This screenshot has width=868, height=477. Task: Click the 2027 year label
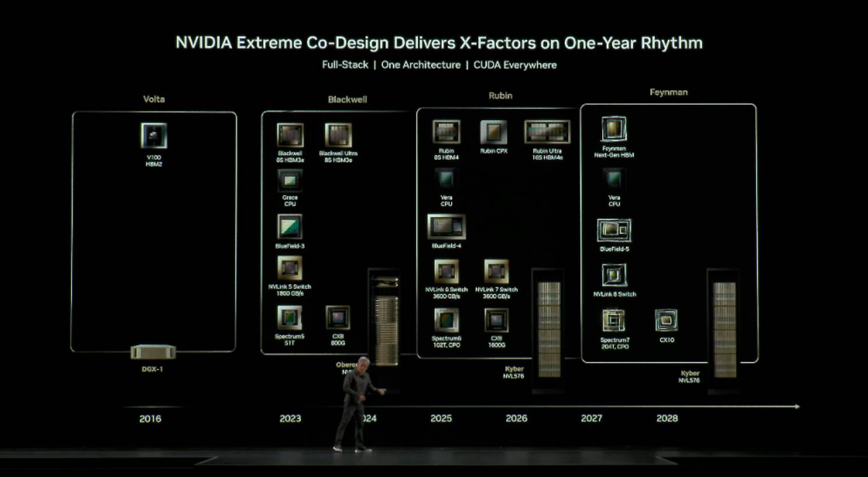(x=591, y=418)
